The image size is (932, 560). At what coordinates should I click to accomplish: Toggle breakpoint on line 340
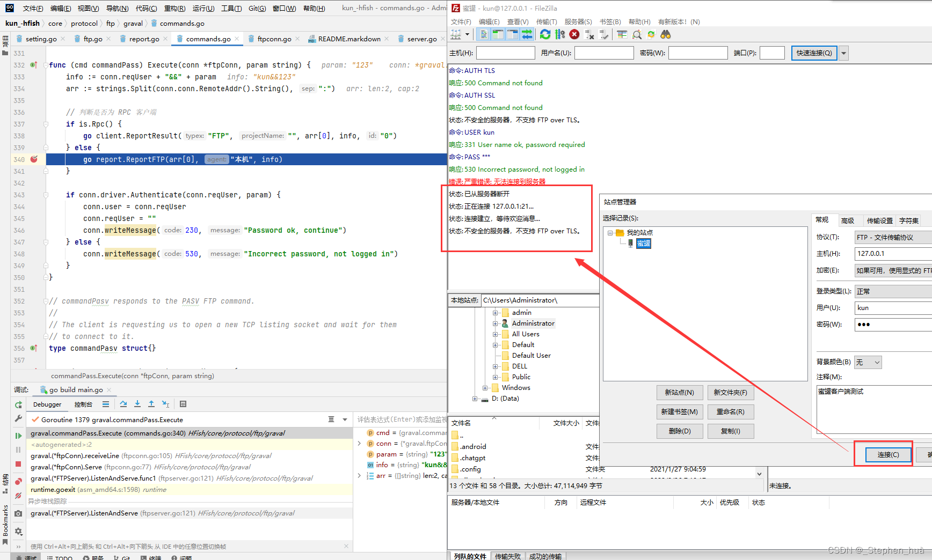click(34, 159)
